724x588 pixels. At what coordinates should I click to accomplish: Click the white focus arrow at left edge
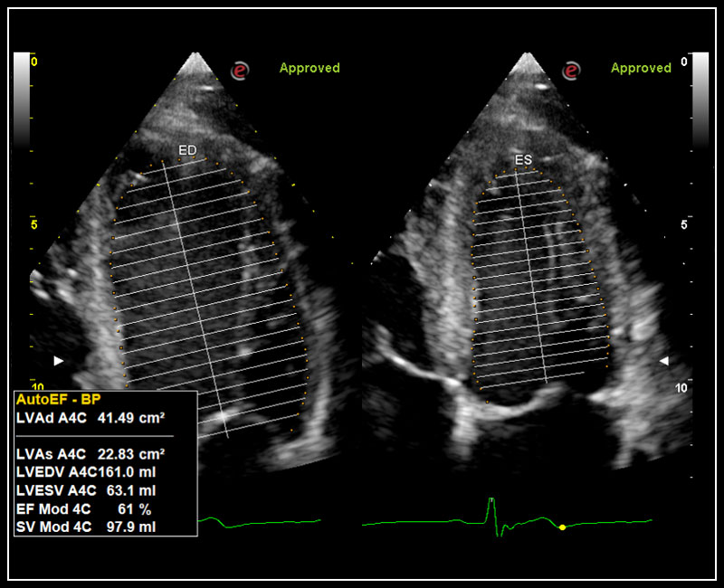[x=59, y=361]
